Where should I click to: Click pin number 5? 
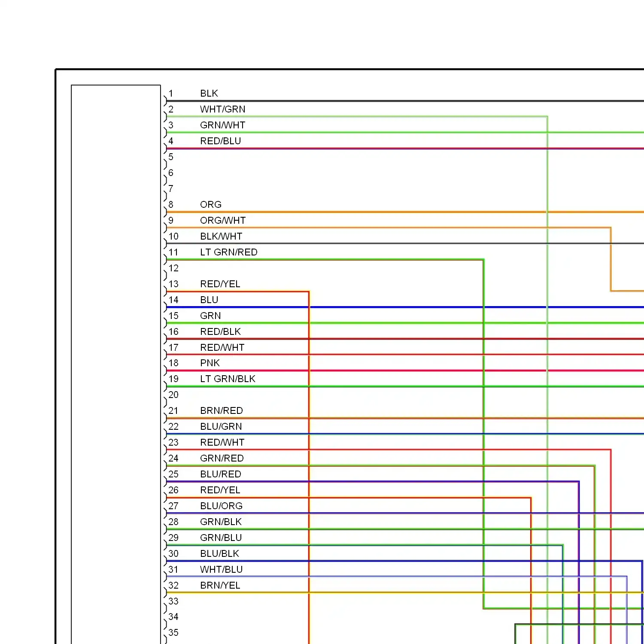click(x=171, y=157)
